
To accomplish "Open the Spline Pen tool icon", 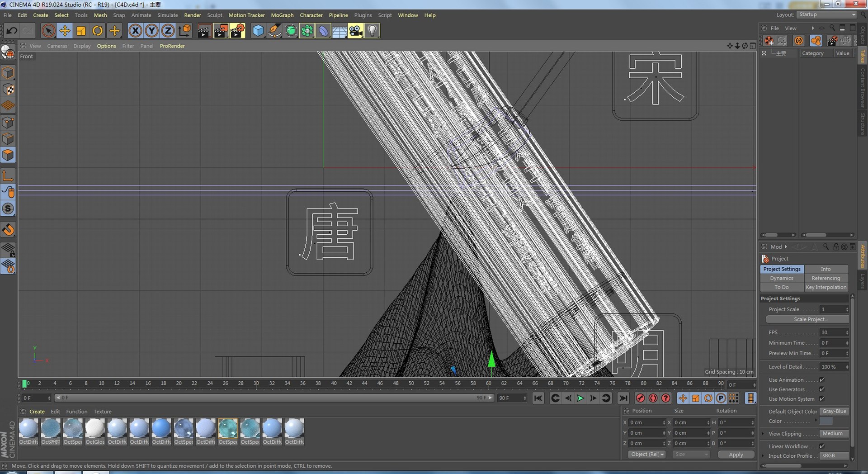I will tap(274, 31).
